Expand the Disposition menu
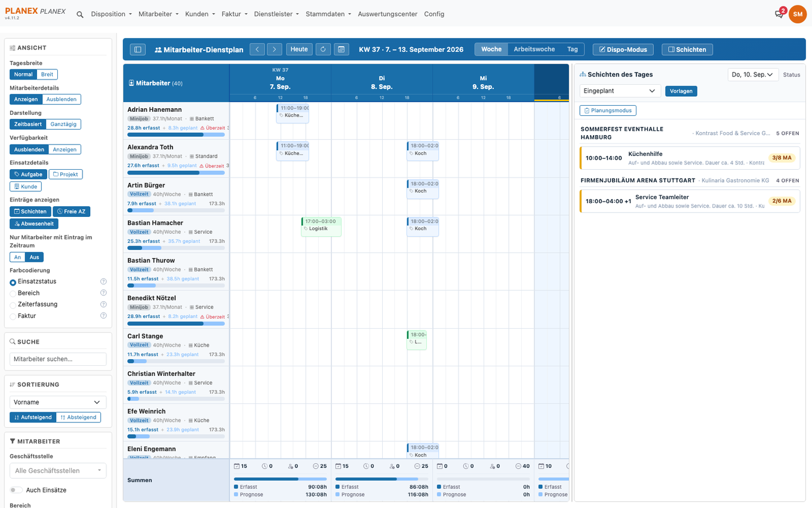This screenshot has height=508, width=812. pos(111,14)
